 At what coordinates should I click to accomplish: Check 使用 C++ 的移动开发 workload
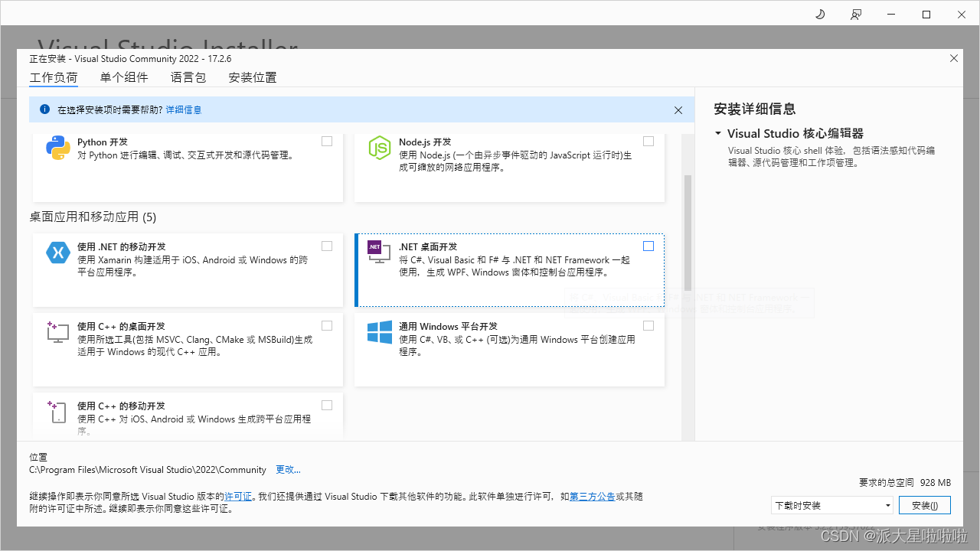click(x=327, y=406)
